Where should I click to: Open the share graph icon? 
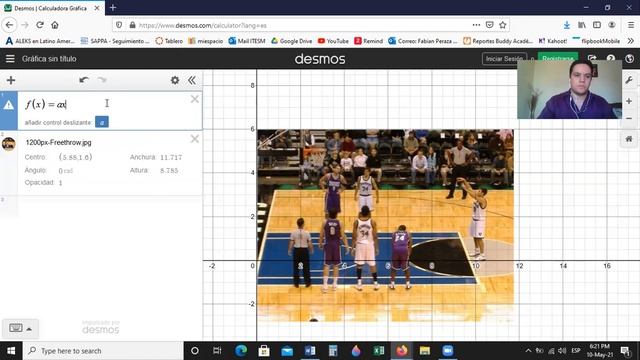(592, 59)
